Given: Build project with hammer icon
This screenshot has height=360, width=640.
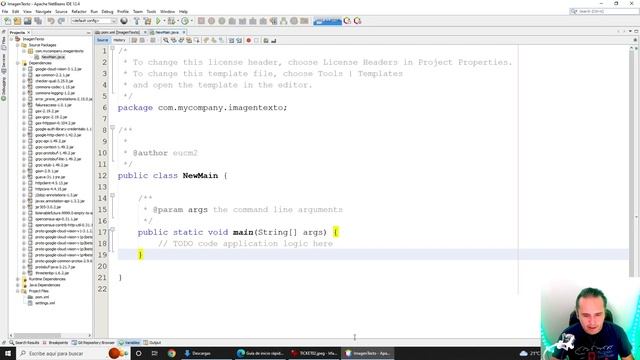Looking at the screenshot, I should click(137, 21).
